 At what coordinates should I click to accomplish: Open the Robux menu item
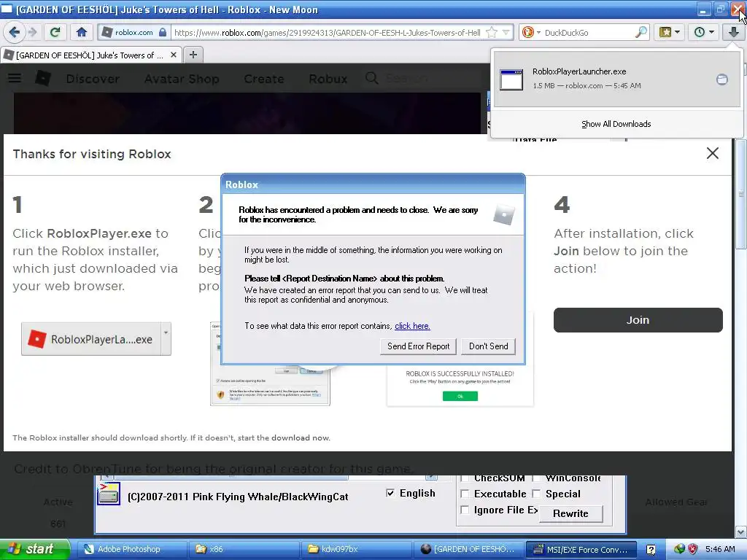click(x=328, y=79)
